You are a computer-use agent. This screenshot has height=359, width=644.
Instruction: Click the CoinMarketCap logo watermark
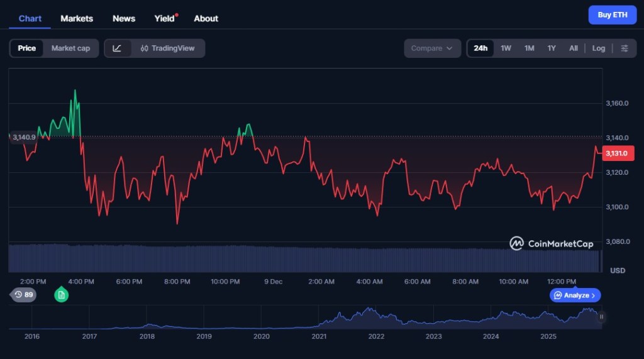552,243
